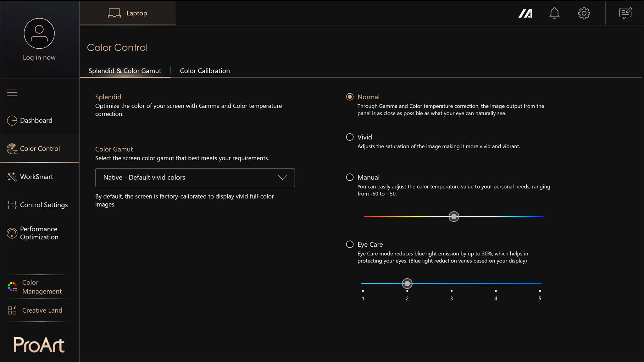
Task: Click Creative Land sidebar icon
Action: [x=12, y=310]
